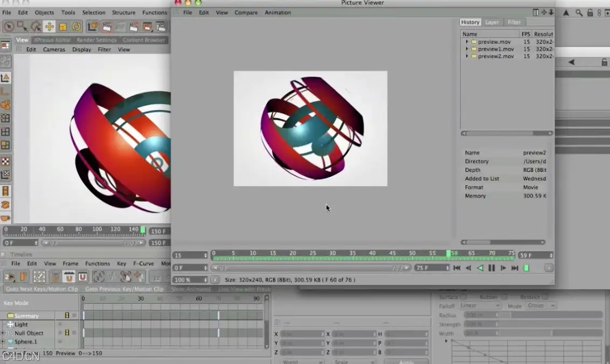610x364 pixels.
Task: Switch to the Render Settings tab
Action: [x=96, y=40]
